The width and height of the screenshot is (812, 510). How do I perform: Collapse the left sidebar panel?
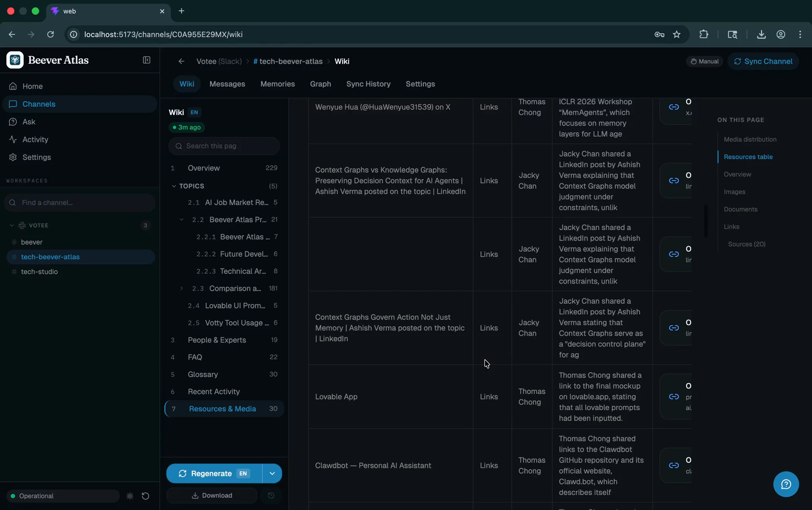[146, 60]
